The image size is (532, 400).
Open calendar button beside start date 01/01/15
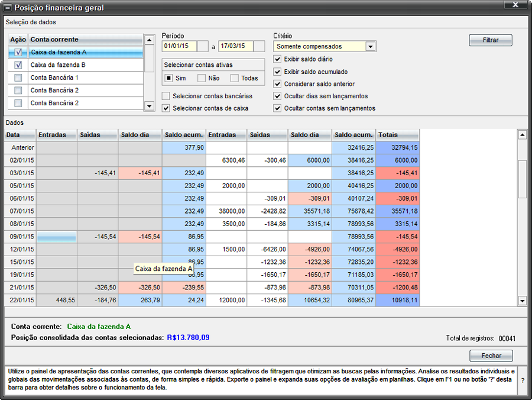click(x=203, y=46)
